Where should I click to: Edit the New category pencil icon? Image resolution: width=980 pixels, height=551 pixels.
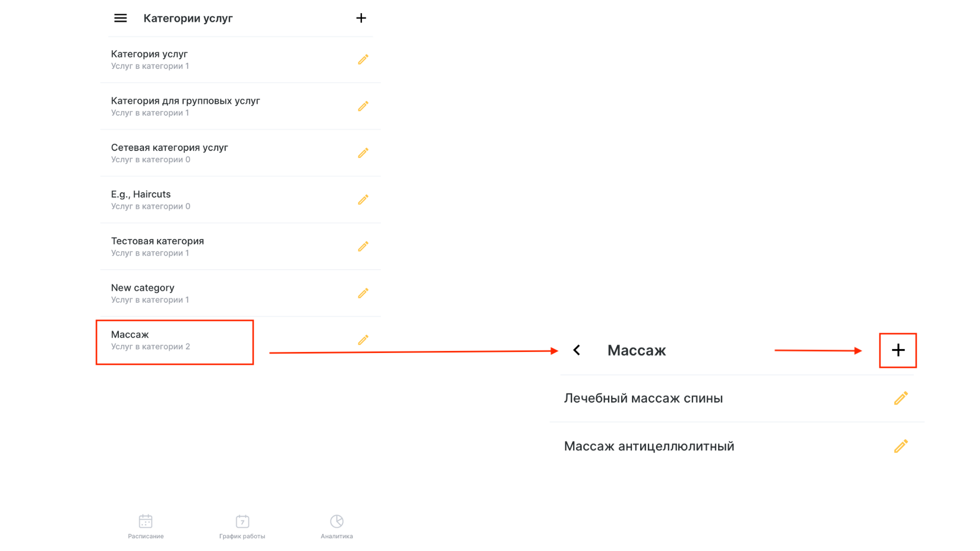click(363, 293)
